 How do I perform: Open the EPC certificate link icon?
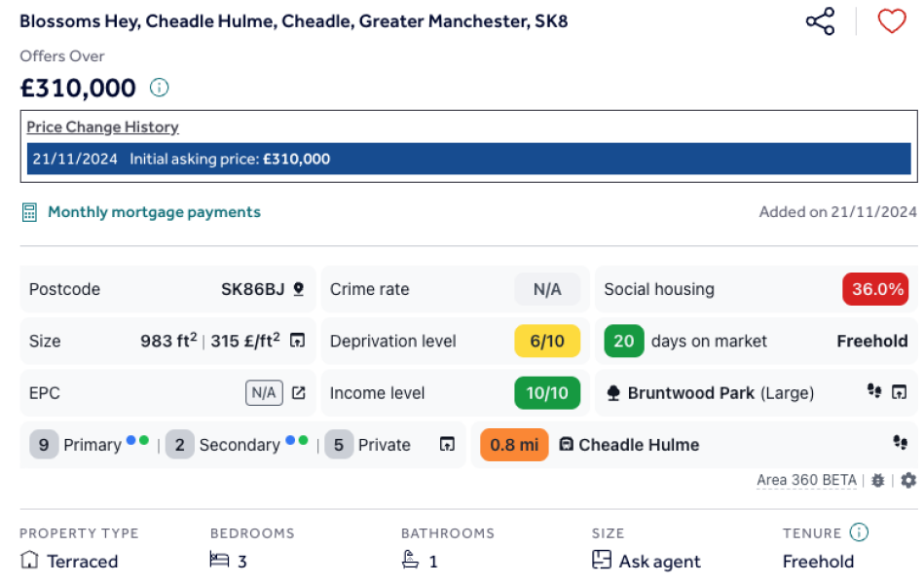tap(298, 392)
